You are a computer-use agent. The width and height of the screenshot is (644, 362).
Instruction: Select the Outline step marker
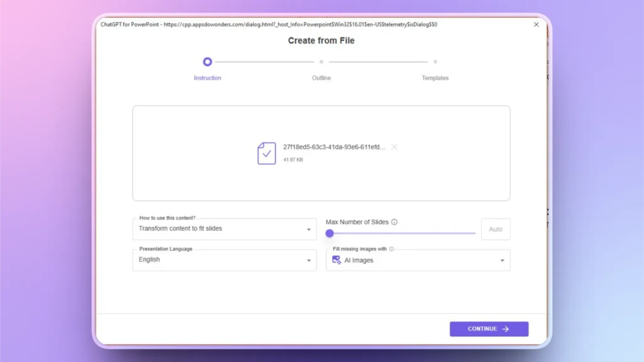pos(321,62)
